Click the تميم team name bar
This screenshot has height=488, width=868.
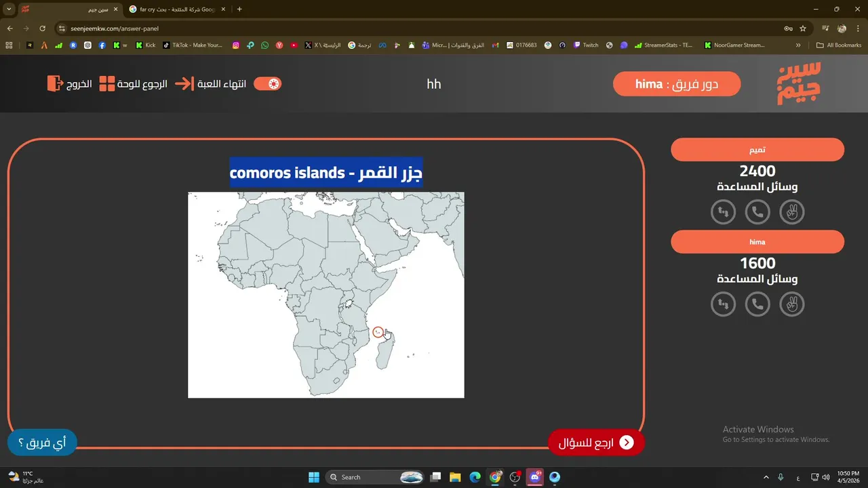point(757,149)
